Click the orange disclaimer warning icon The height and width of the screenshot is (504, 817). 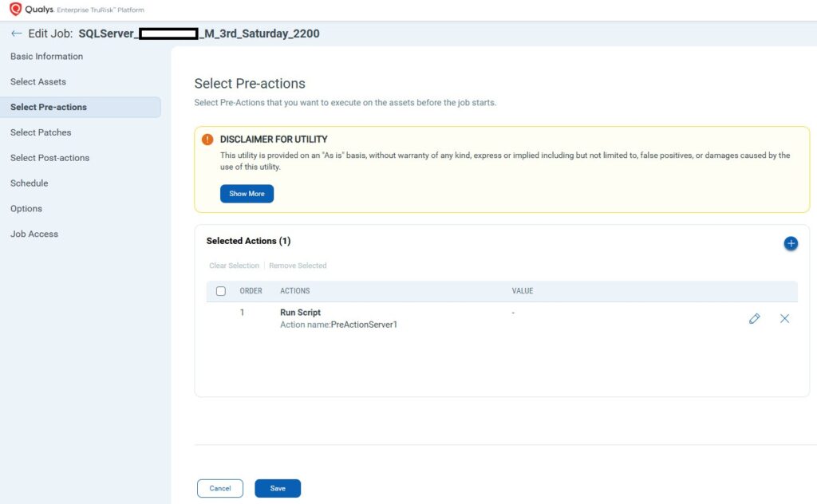[x=207, y=140]
